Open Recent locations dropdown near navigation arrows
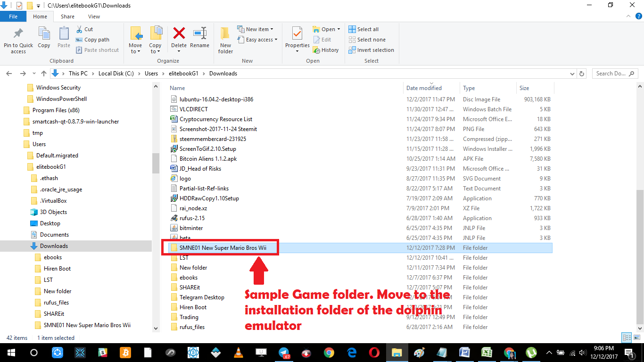Screen dimensions: 644x362 (34, 74)
